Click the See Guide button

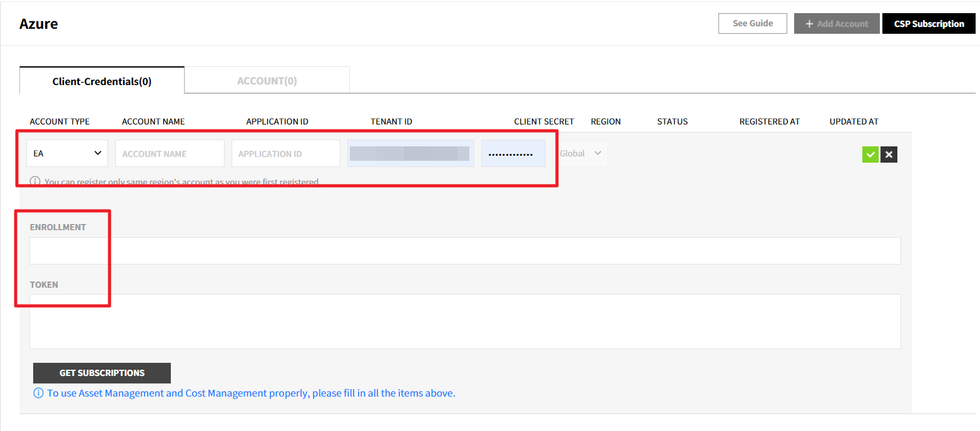752,23
